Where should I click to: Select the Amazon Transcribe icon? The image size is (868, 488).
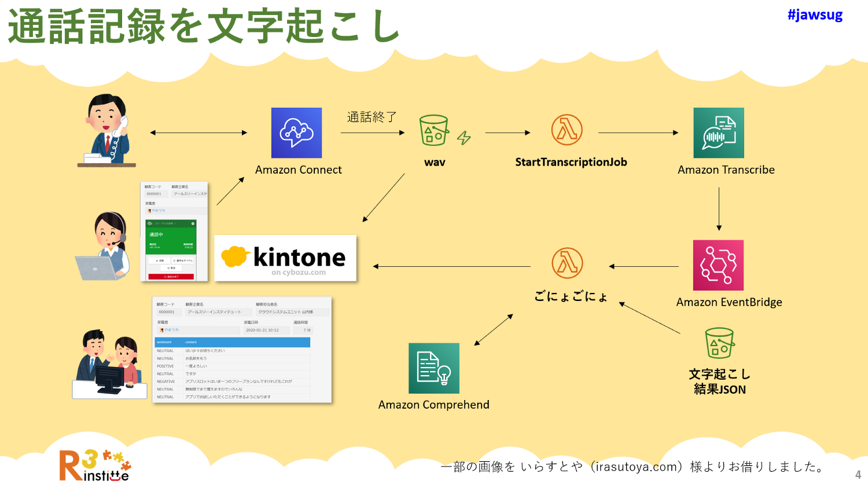point(719,133)
